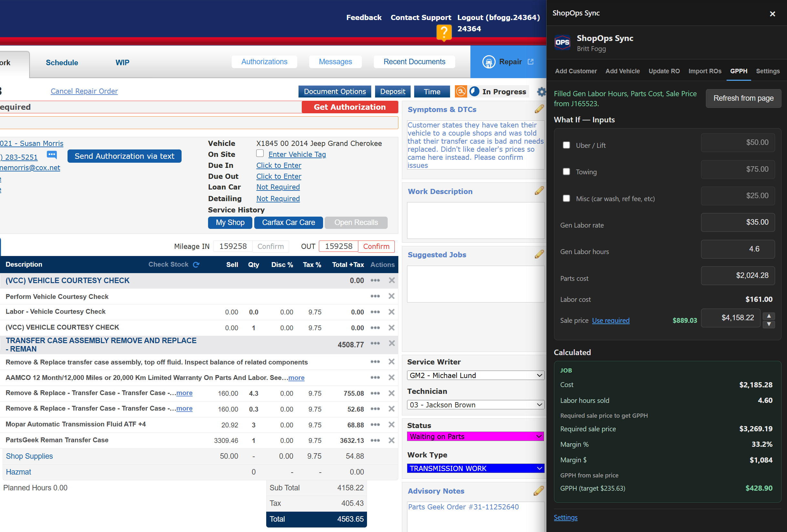
Task: Enable the Towing checkbox
Action: pyautogui.click(x=566, y=172)
